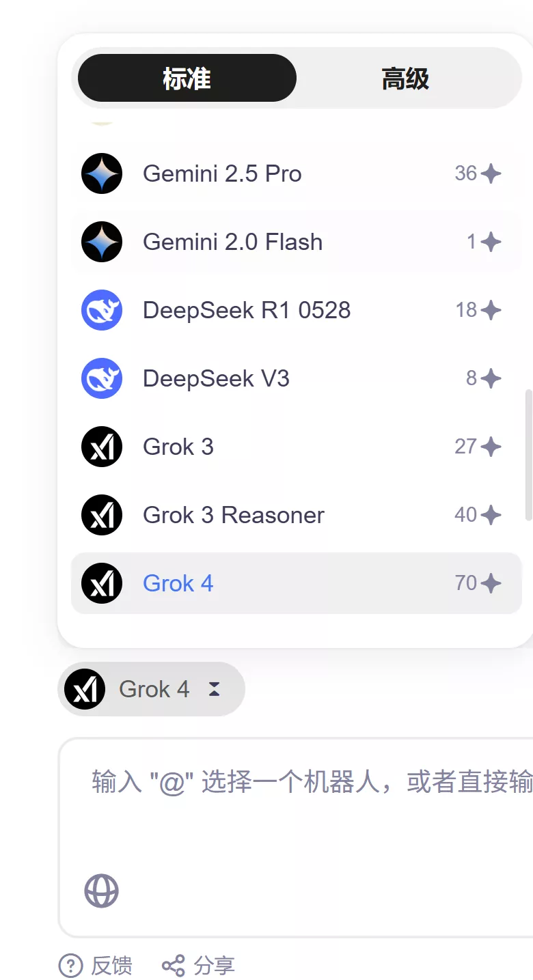Switch to the 标准 mode toggle
Screen dimensions: 533x980
coord(187,78)
